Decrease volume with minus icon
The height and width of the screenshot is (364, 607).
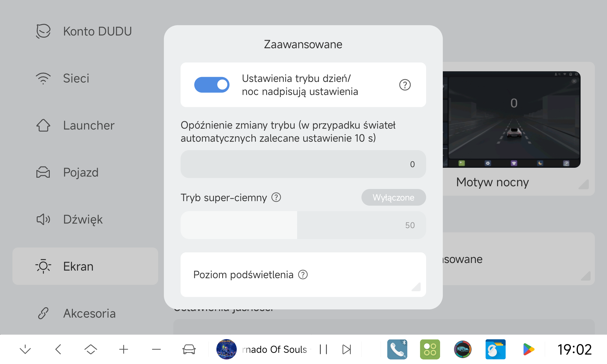(156, 349)
